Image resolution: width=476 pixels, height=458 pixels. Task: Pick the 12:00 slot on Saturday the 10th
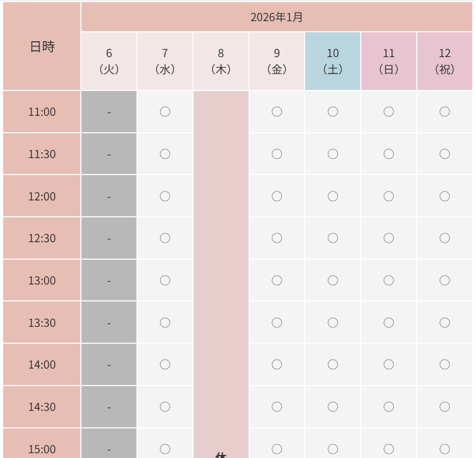coord(333,196)
